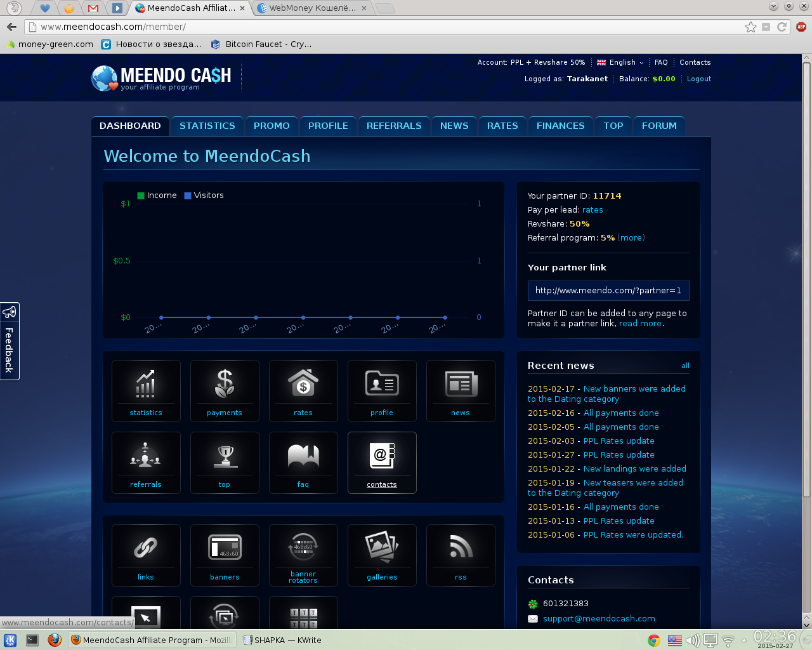
Task: Switch to the FORUM tab
Action: (659, 126)
